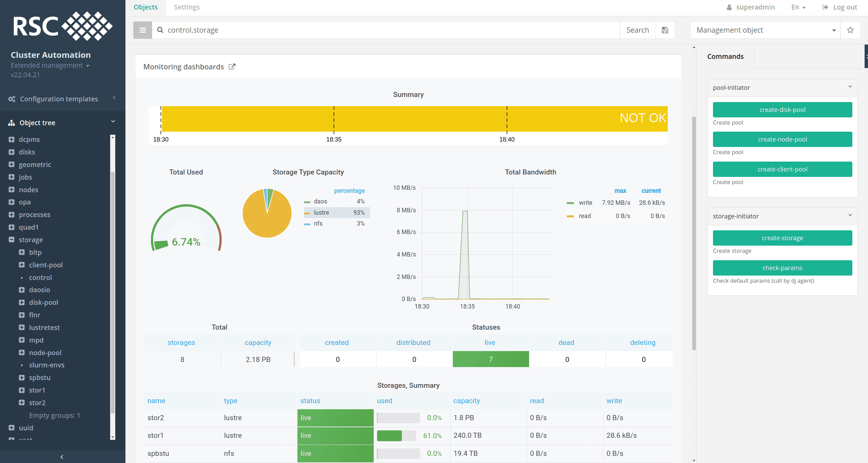The image size is (868, 463).
Task: Click the 61.0% usage bar for stor1
Action: pos(397,435)
